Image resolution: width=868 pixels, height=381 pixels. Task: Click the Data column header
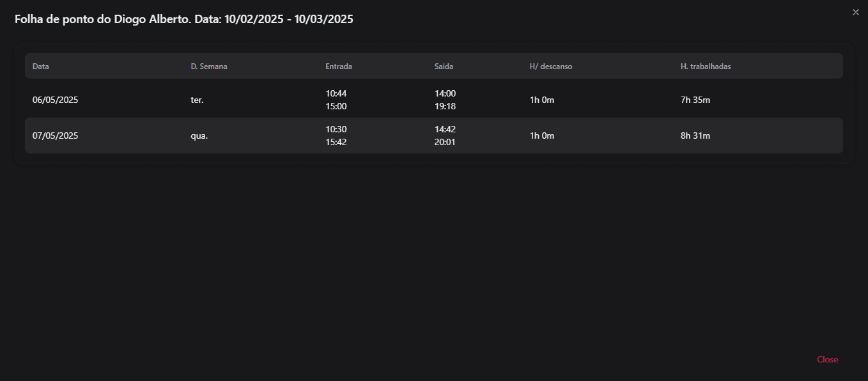tap(41, 66)
